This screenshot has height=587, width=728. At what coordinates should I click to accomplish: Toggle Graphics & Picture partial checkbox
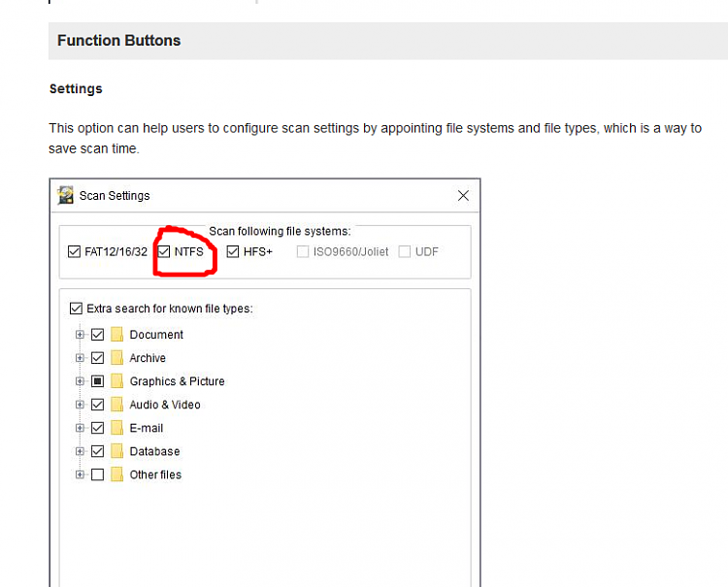click(x=97, y=381)
